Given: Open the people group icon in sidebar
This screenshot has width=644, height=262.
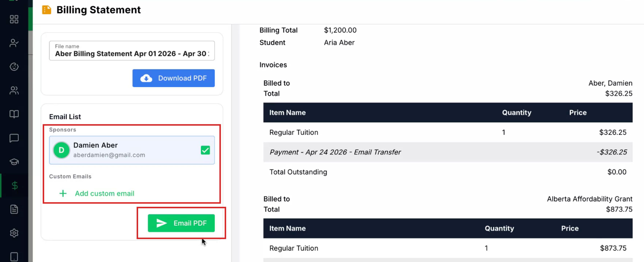Looking at the screenshot, I should tap(14, 90).
